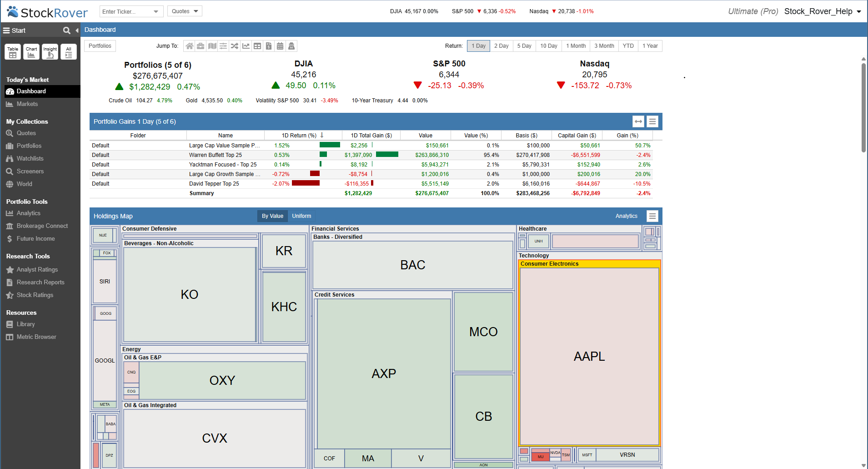Open Quotes in My Collections
Screen dimensions: 868x469
pos(26,133)
